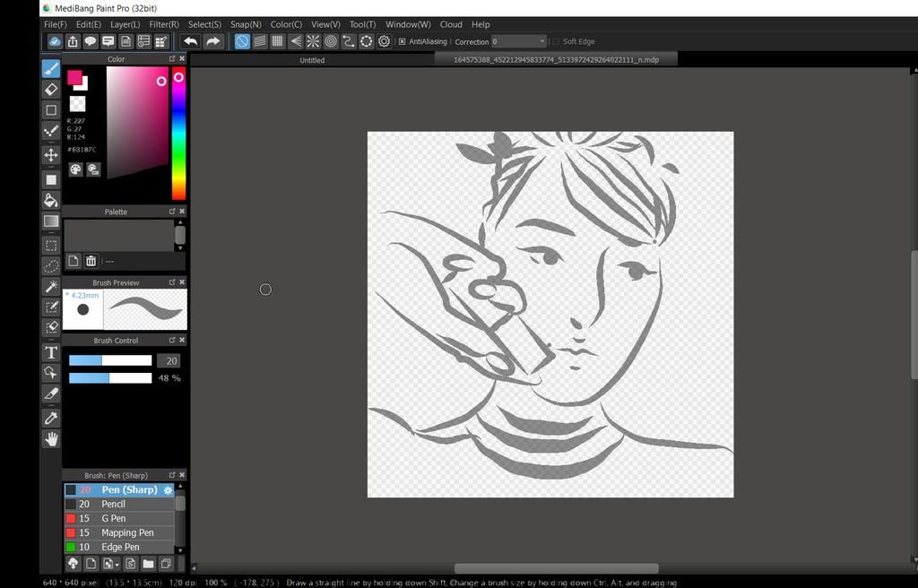
Task: Open the Select menu
Action: tap(204, 24)
